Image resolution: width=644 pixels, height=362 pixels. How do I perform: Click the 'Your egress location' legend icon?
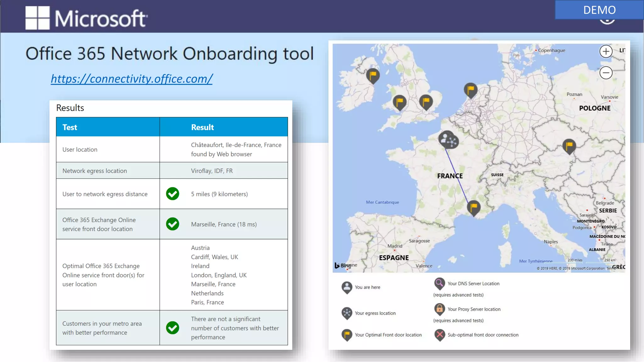tap(347, 313)
